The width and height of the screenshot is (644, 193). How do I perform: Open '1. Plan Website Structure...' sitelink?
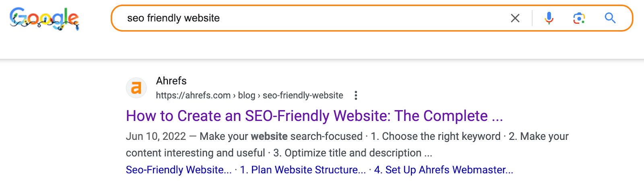coord(303,170)
